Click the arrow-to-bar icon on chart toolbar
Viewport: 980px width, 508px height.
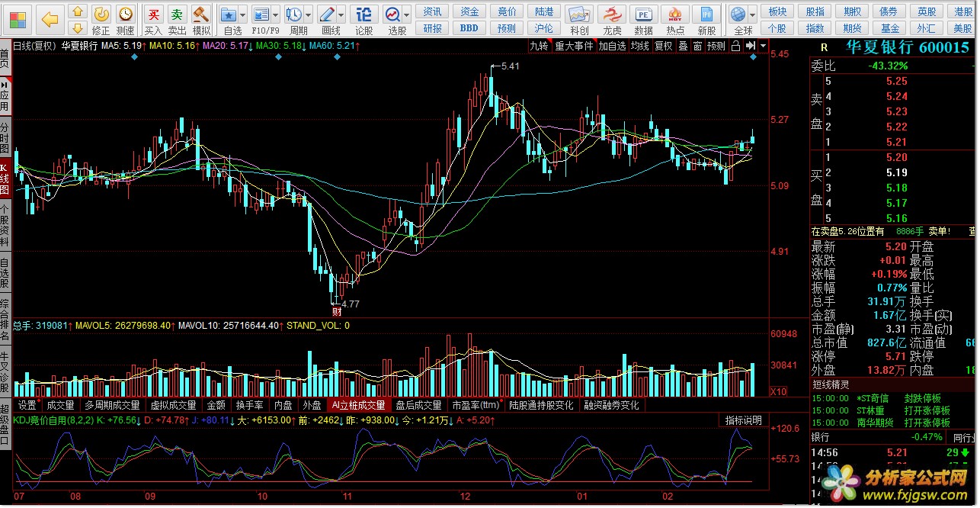click(x=751, y=46)
